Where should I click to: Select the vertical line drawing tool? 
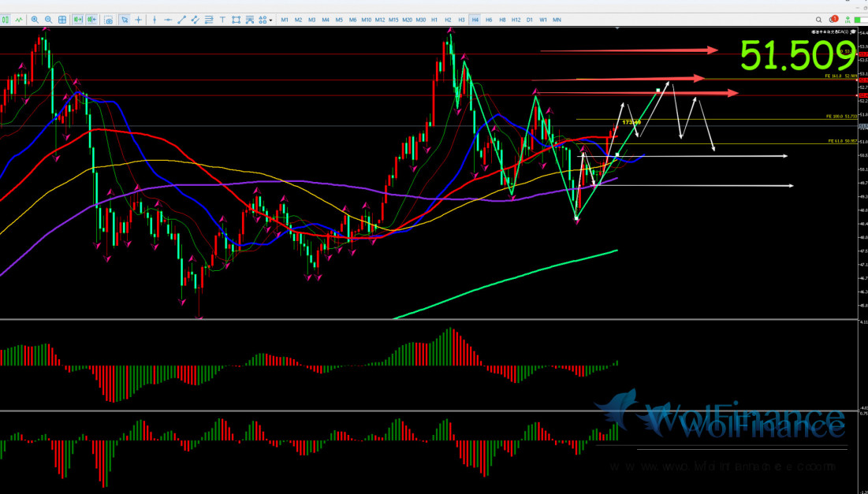click(x=155, y=20)
